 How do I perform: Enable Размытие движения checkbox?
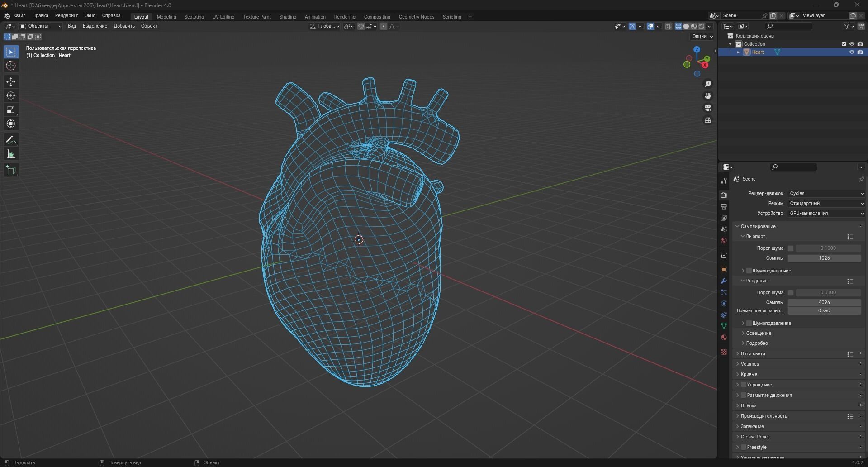click(744, 395)
